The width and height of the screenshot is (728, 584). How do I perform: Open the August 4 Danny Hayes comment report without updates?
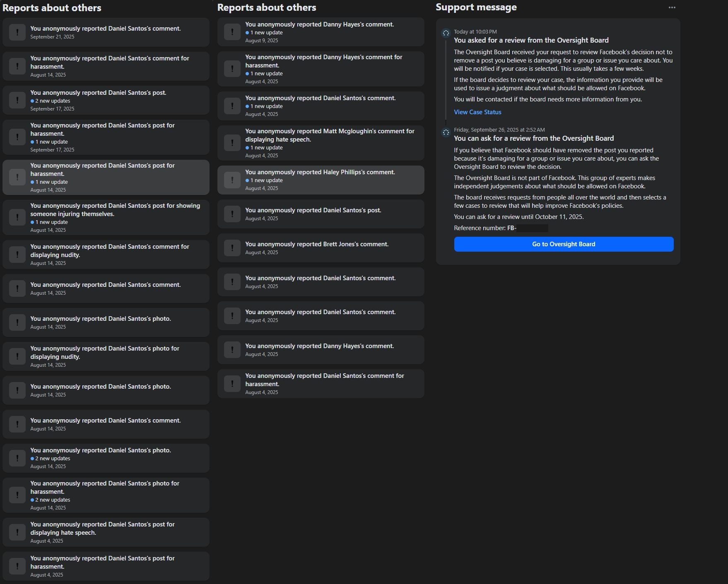(321, 350)
